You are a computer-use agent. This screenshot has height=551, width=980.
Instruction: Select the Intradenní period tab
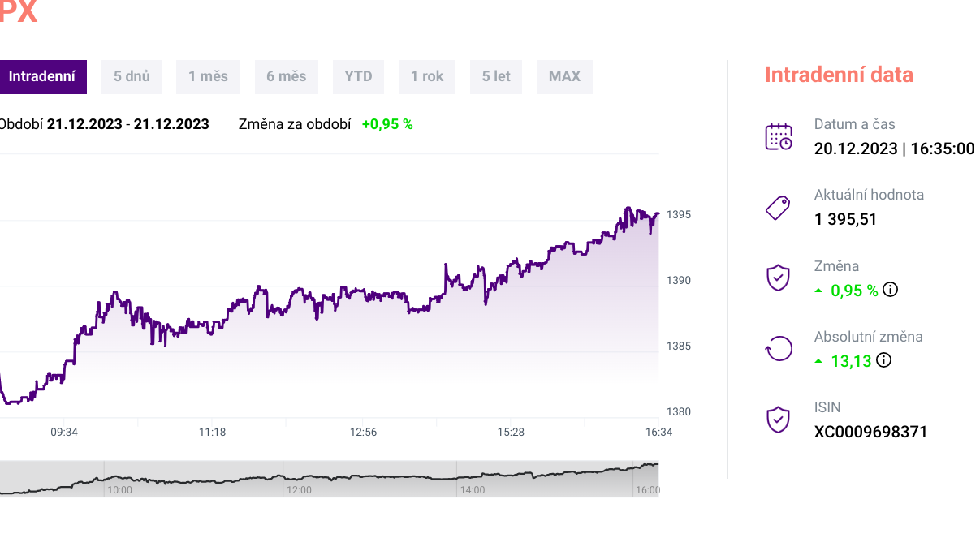click(x=41, y=77)
